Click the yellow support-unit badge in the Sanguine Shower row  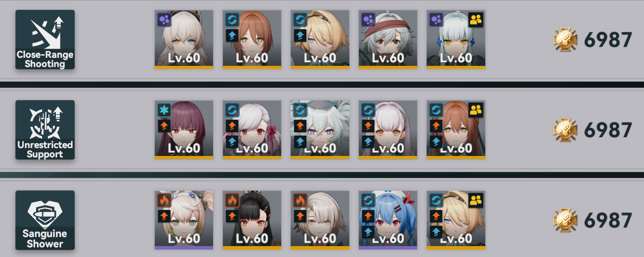click(475, 200)
